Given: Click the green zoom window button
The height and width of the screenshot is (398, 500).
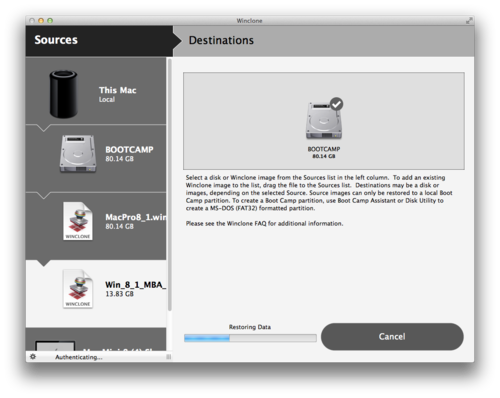Looking at the screenshot, I should point(50,21).
